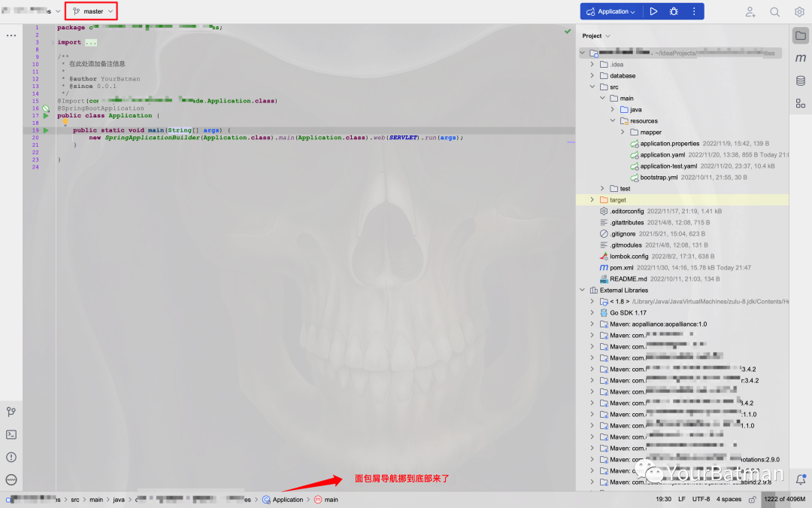
Task: Click the UTF-8 encoding status item
Action: [x=701, y=499]
